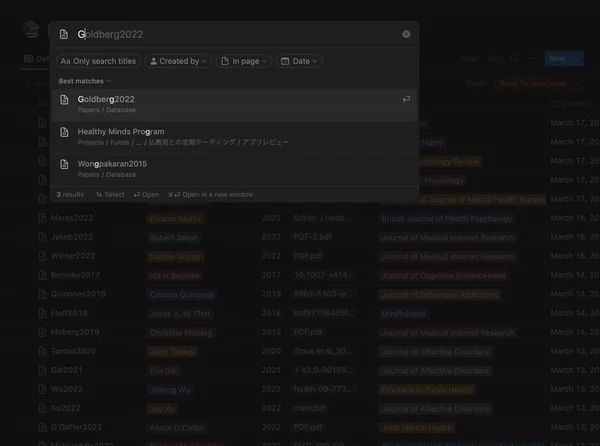Screen dimensions: 600x446
Task: Open the Bennike2017 row
Action: tap(75, 275)
